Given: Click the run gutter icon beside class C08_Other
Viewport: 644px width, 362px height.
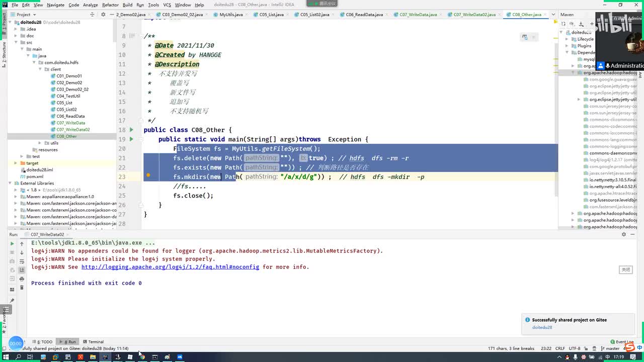Looking at the screenshot, I should 132,130.
